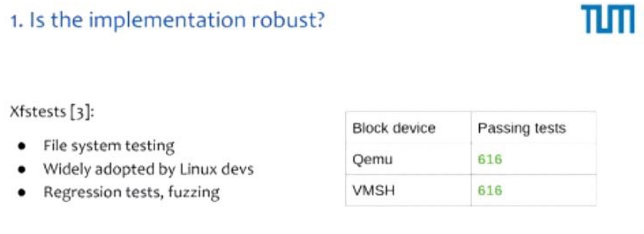644x234 pixels.
Task: Select the slide title 'Is the implementation robust?'
Action: pyautogui.click(x=176, y=21)
